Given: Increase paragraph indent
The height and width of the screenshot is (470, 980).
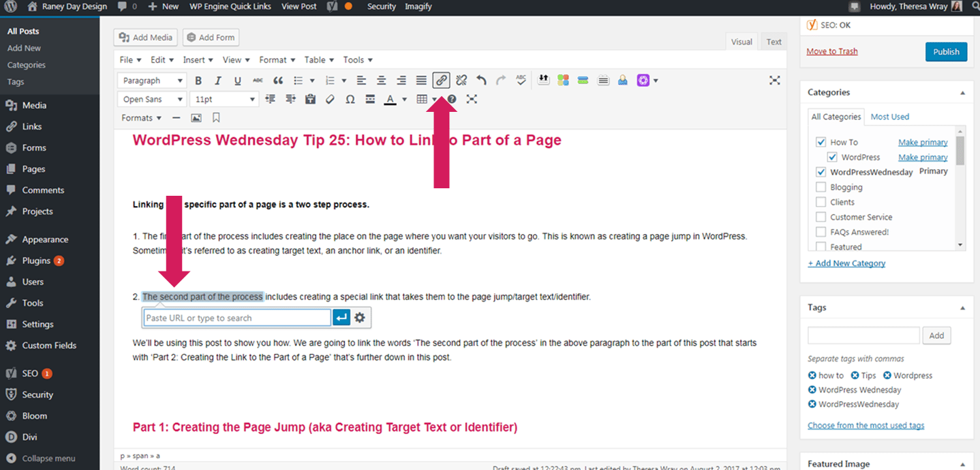Looking at the screenshot, I should pos(291,99).
